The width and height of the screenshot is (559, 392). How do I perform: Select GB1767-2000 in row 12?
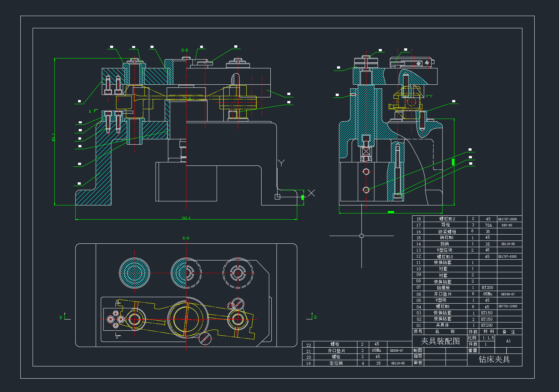(508, 257)
